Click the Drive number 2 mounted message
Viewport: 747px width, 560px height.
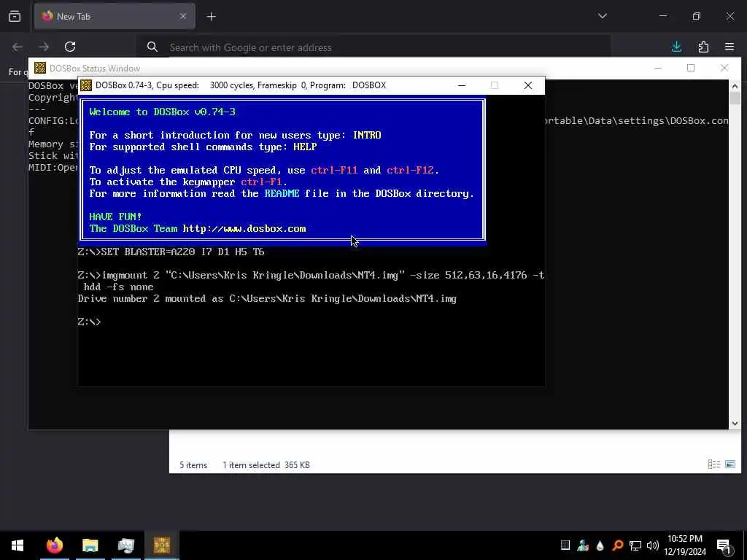(x=267, y=298)
